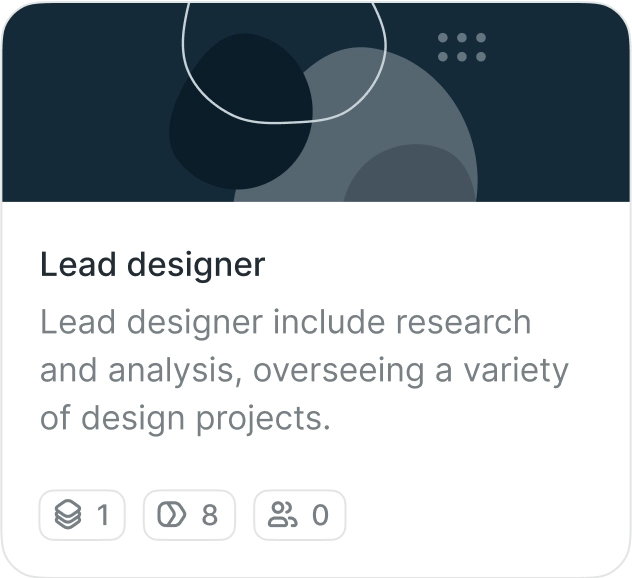
Task: Click the "of design projects." text line
Action: coord(185,418)
